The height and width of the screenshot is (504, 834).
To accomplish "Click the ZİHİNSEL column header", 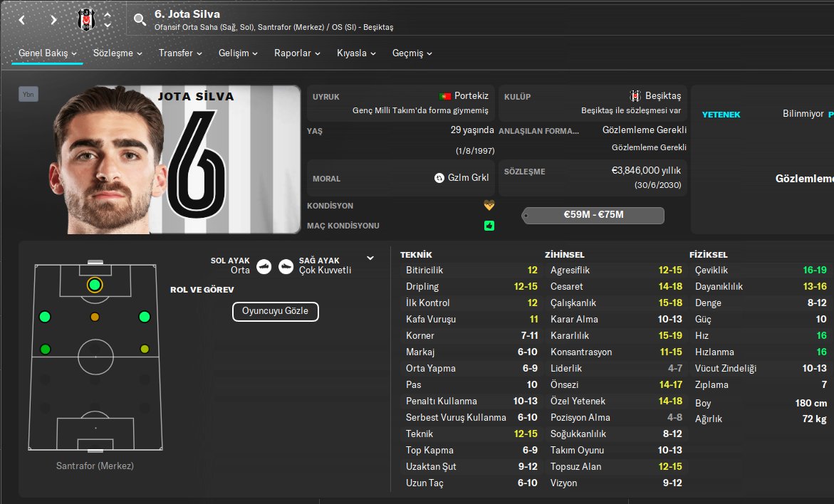I will click(564, 255).
